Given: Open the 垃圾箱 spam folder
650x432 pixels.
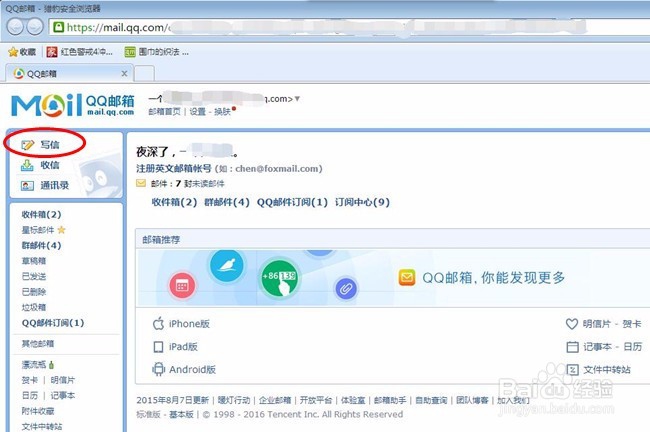Looking at the screenshot, I should click(34, 307).
